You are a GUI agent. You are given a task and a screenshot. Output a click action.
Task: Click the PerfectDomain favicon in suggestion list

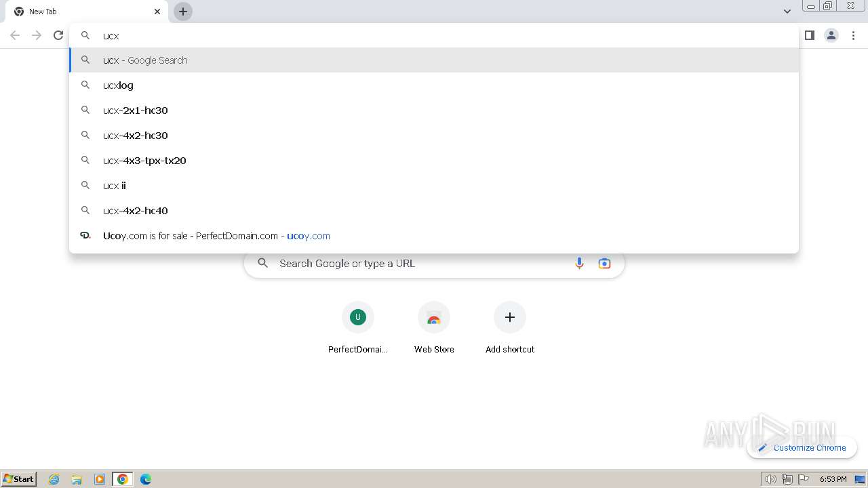pyautogui.click(x=85, y=236)
